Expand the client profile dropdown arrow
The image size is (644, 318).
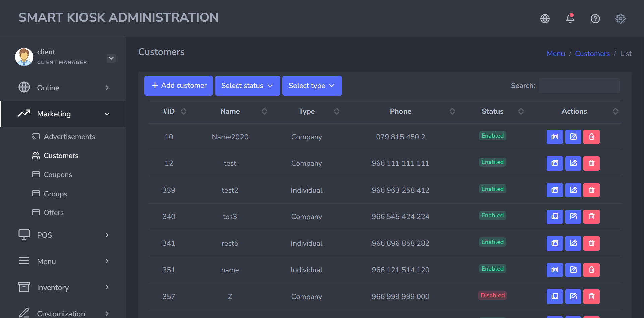(x=111, y=58)
